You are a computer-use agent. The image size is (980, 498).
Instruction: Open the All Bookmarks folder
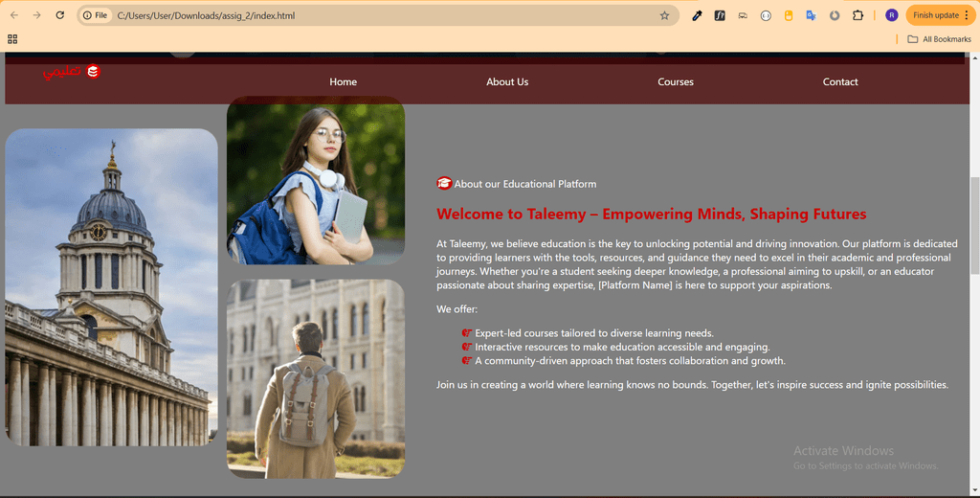click(940, 39)
